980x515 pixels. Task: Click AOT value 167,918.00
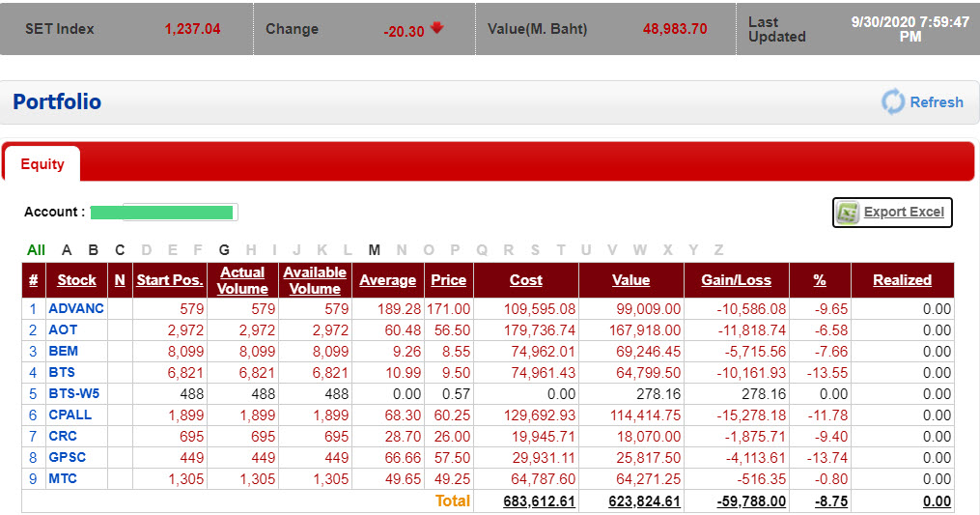click(x=645, y=330)
